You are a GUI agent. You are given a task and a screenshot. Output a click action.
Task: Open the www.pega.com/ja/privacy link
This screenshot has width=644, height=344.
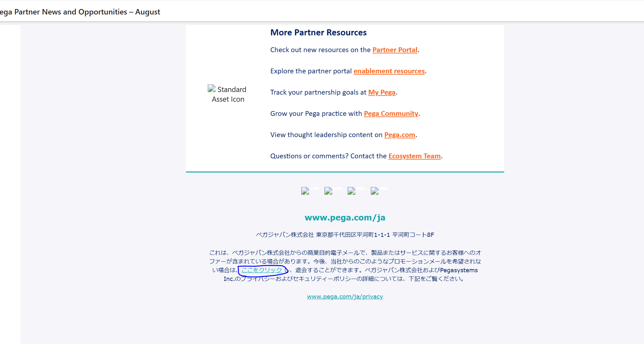tap(345, 296)
